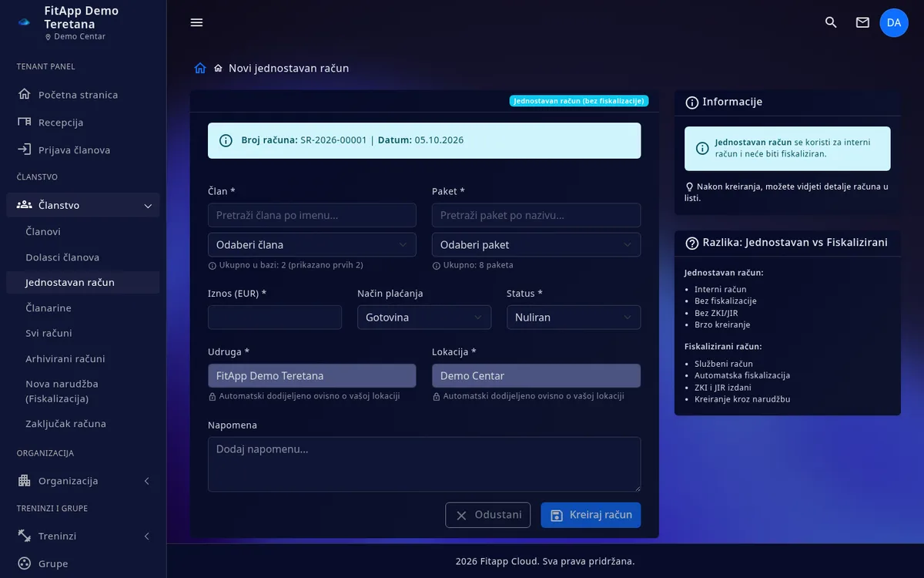Viewport: 924px width, 578px height.
Task: Click the Treninzi dumbbell icon
Action: [x=24, y=536]
